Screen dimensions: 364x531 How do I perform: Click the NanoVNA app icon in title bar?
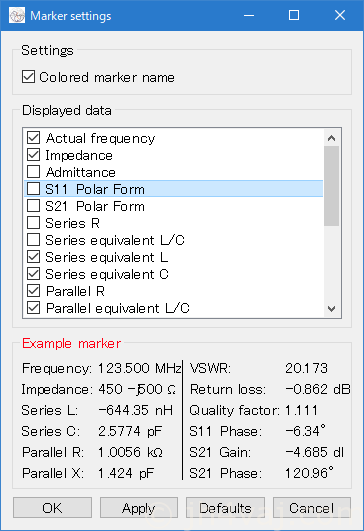point(17,16)
